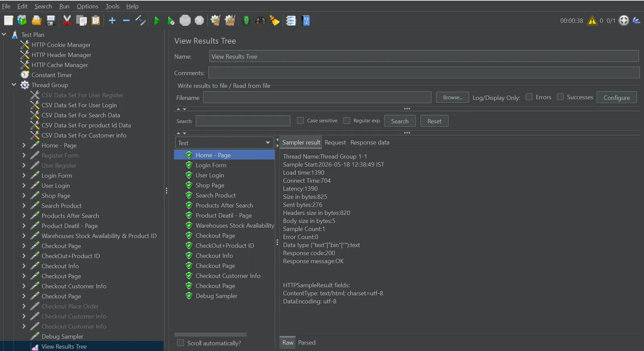
Task: Click the blue plus Expand All icon
Action: [112, 21]
